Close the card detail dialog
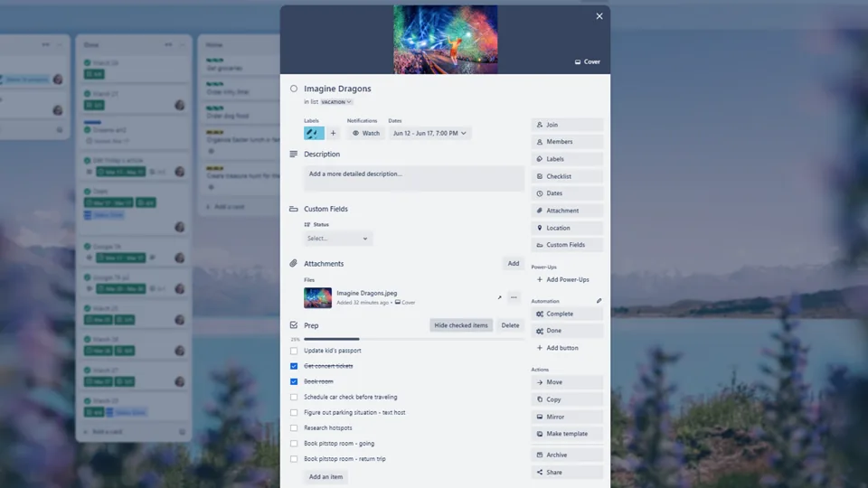Image resolution: width=868 pixels, height=488 pixels. [x=599, y=16]
